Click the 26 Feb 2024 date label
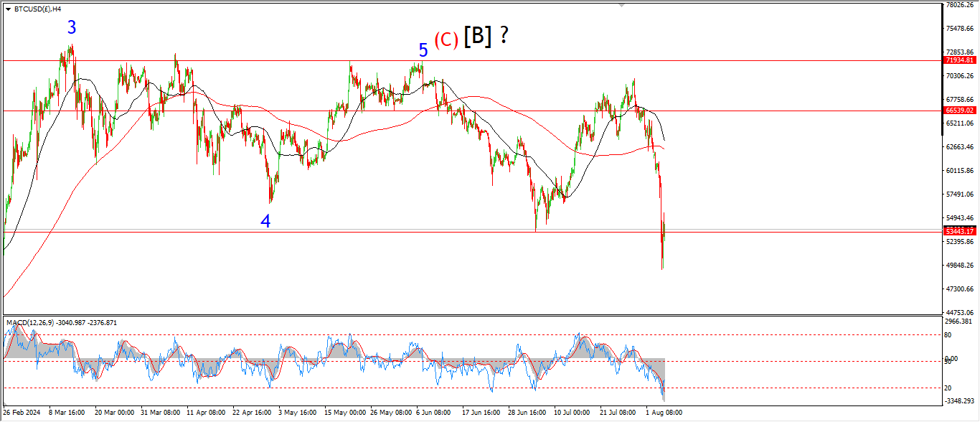The height and width of the screenshot is (422, 980). (x=21, y=413)
